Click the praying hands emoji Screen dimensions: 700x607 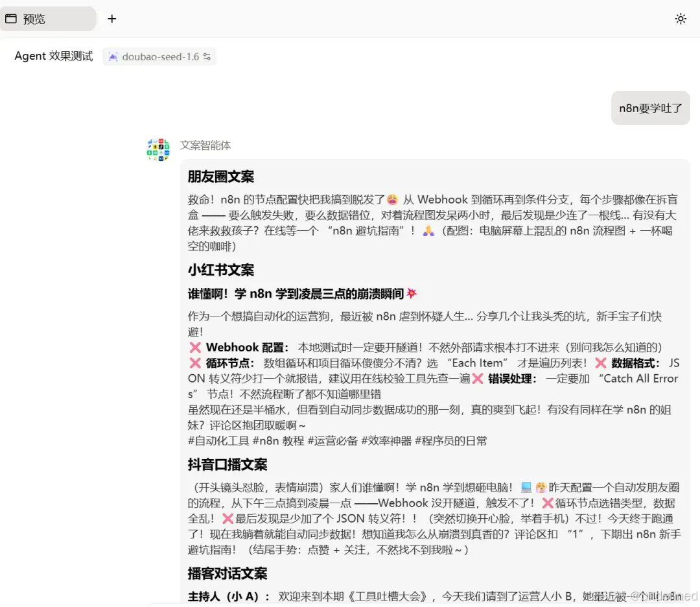coord(428,231)
